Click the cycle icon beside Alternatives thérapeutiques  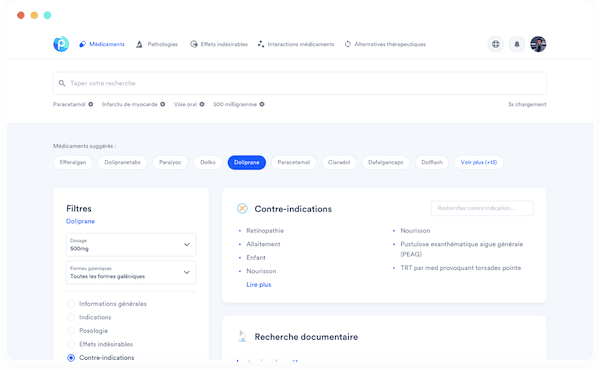[x=348, y=44]
